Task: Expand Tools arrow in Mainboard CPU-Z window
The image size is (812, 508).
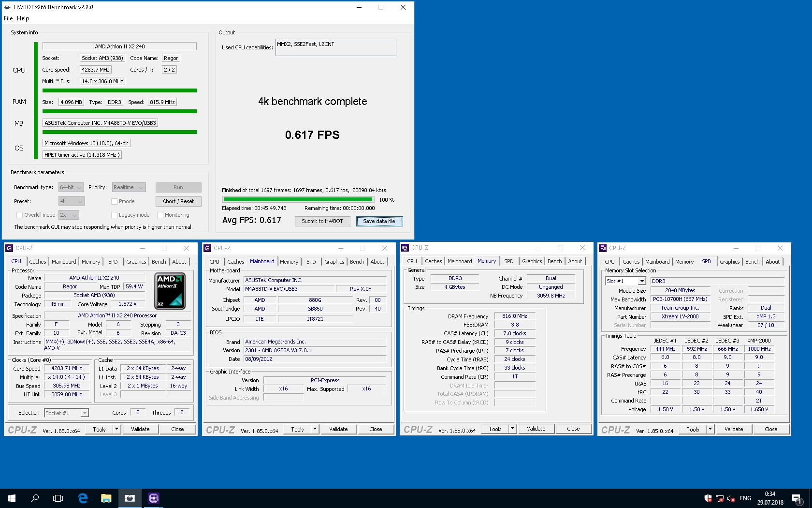Action: pyautogui.click(x=315, y=429)
